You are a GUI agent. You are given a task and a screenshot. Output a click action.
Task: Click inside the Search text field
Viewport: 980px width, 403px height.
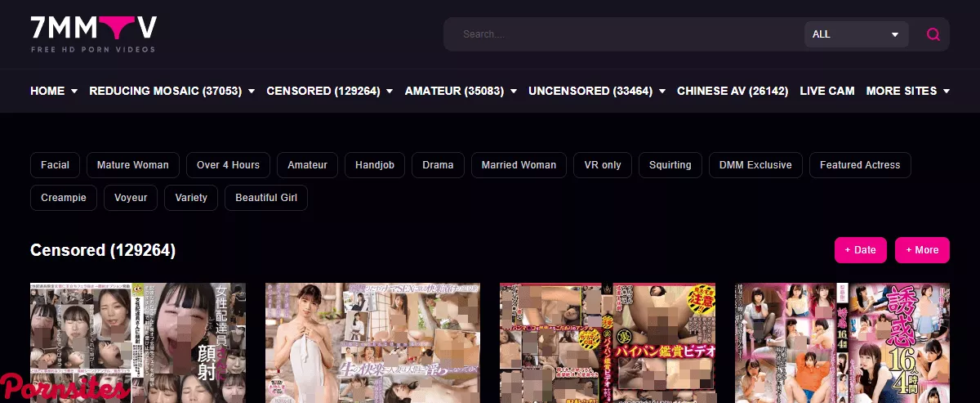tap(621, 34)
